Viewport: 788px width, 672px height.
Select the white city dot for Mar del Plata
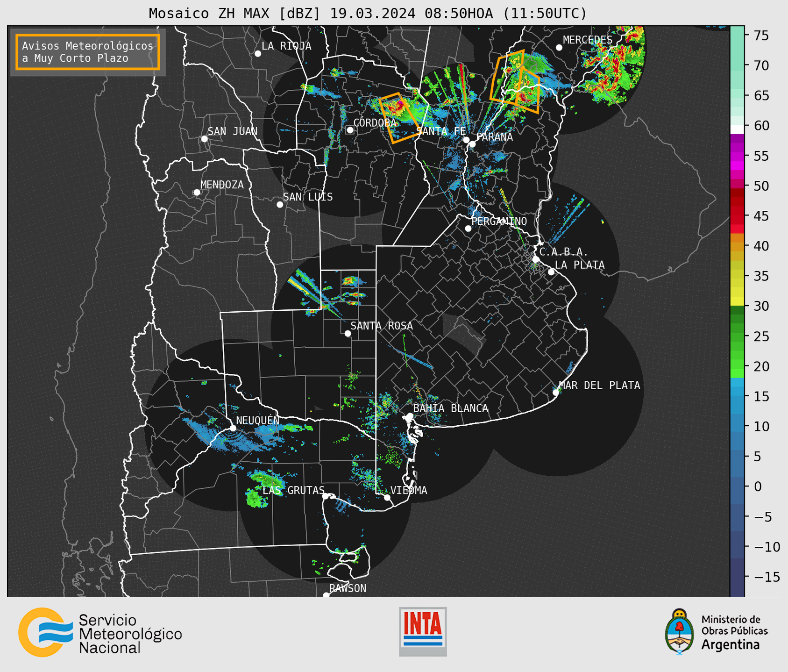[556, 393]
